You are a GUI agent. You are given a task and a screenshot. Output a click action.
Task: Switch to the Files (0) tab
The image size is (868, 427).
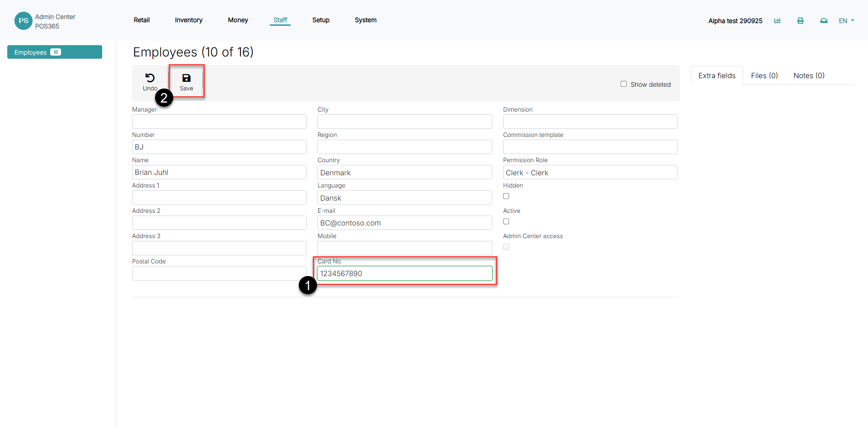tap(764, 75)
